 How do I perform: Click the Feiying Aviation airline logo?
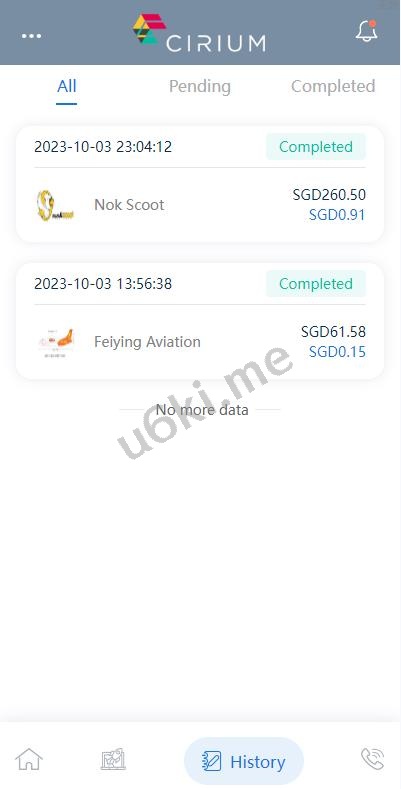click(x=56, y=342)
